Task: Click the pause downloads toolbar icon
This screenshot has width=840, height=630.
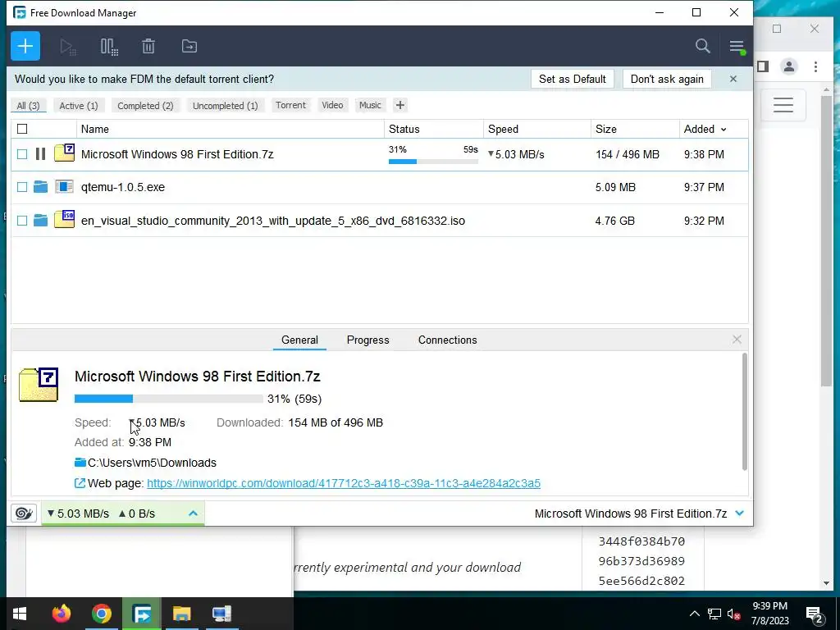Action: (109, 47)
